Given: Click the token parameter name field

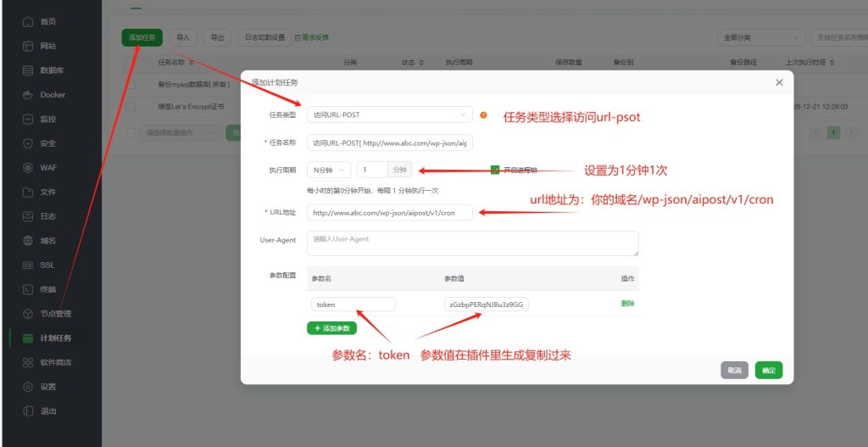Looking at the screenshot, I should [x=353, y=305].
